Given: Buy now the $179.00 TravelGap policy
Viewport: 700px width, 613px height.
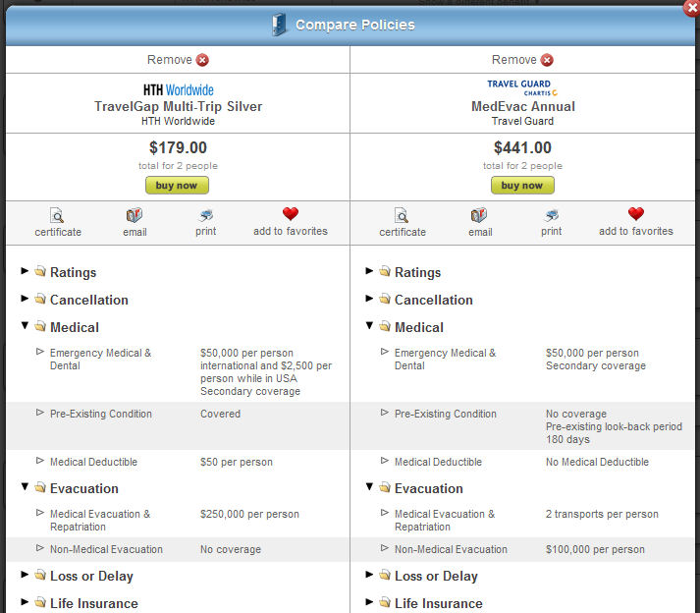Looking at the screenshot, I should pyautogui.click(x=178, y=185).
